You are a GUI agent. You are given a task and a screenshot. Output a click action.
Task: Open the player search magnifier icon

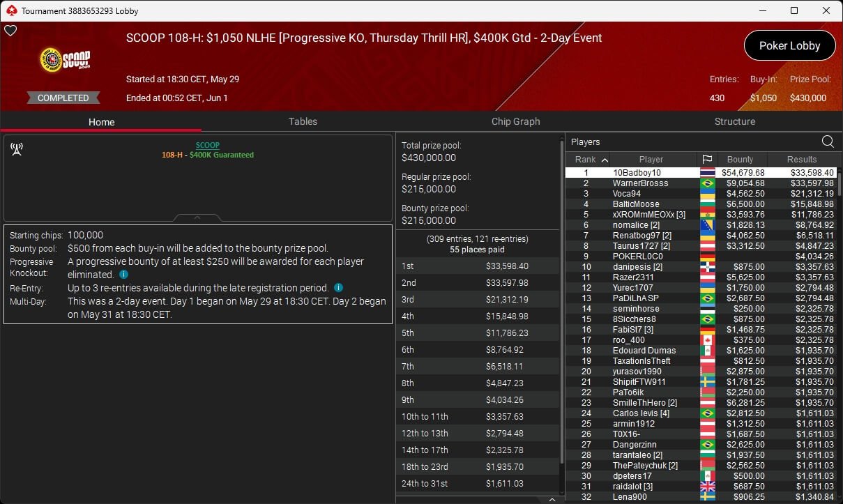pyautogui.click(x=828, y=142)
